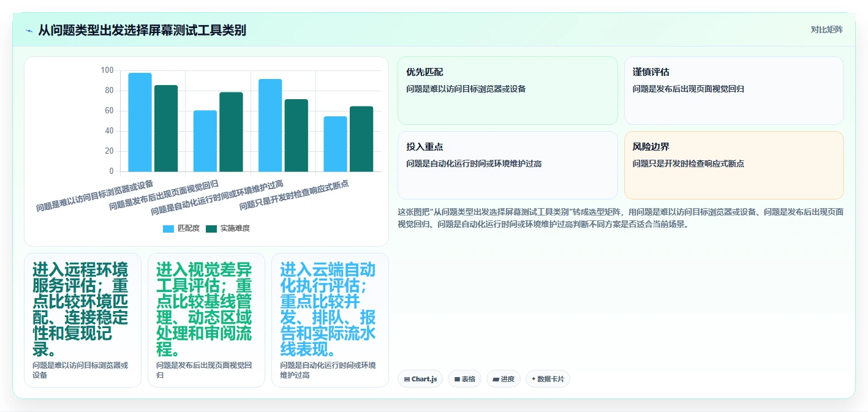This screenshot has width=868, height=412.
Task: Click the blue bar for 自动化运行时间或环境维护过高
Action: [x=270, y=125]
